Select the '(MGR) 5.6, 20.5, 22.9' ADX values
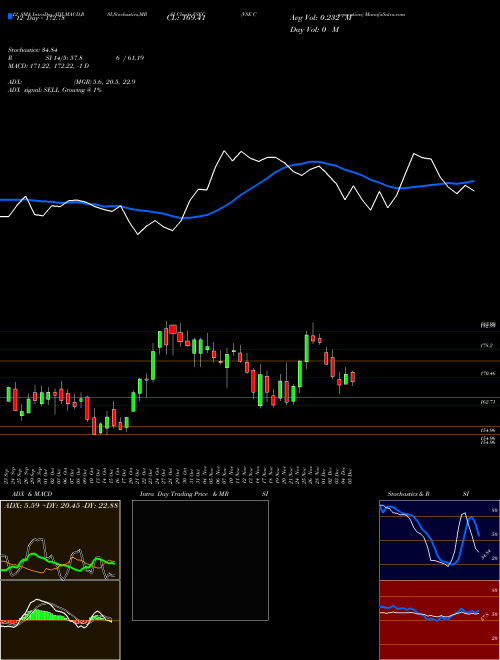500x660 pixels. 104,82
